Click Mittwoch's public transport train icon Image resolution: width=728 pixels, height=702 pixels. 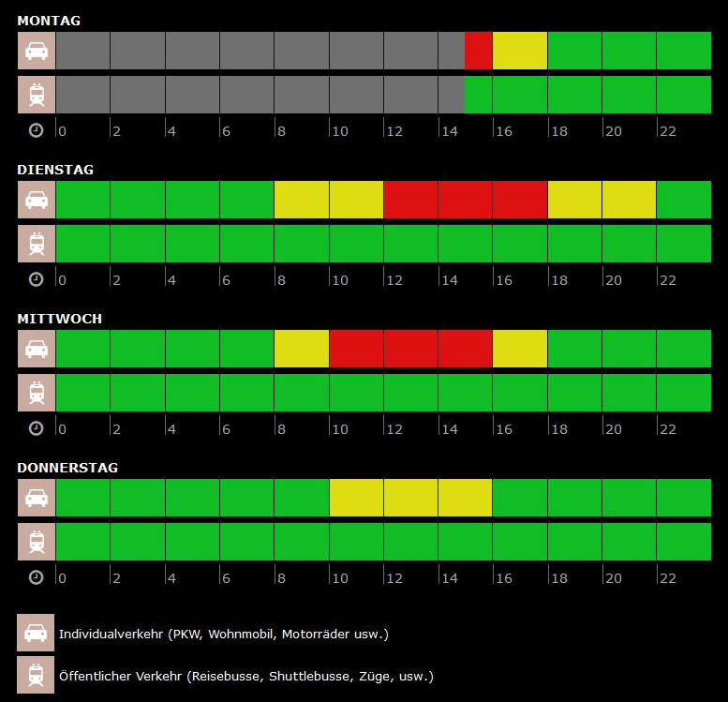point(37,393)
